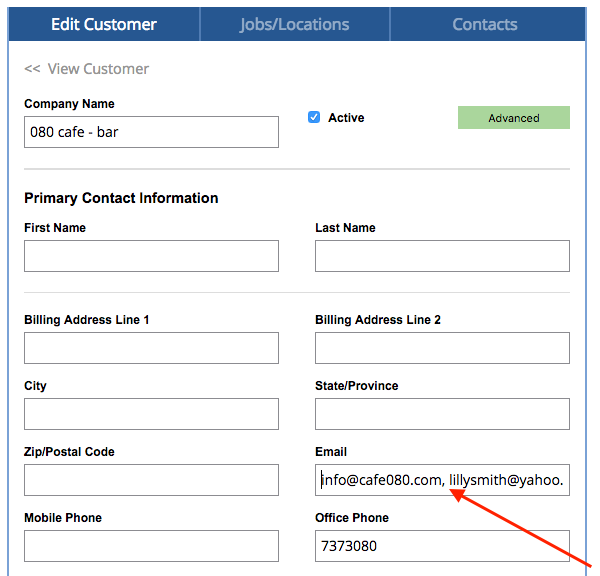600x576 pixels.
Task: Focus the Last Name field
Action: (x=442, y=256)
